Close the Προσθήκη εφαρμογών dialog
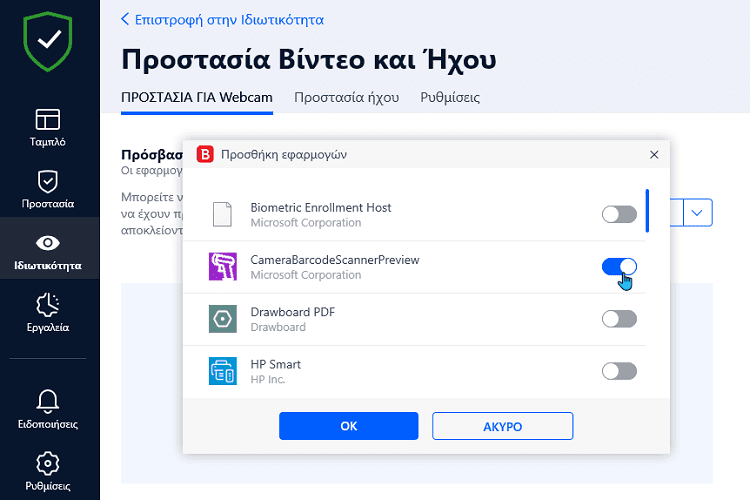The image size is (750, 500). click(x=654, y=155)
